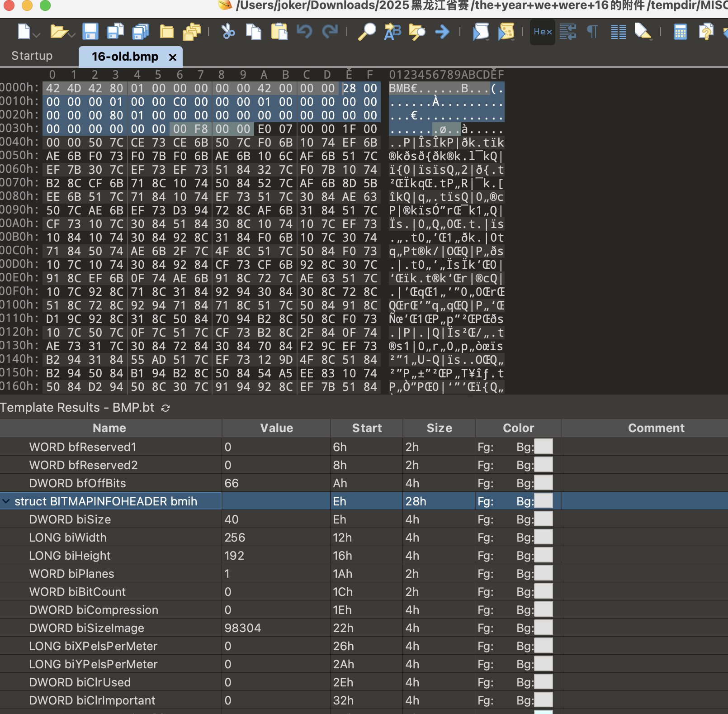Toggle the Hex edit mode button

pos(543,32)
